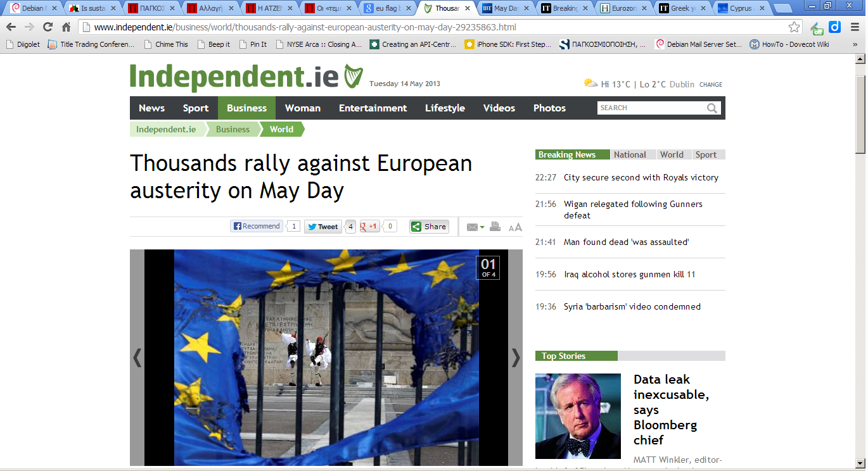The width and height of the screenshot is (868, 471).
Task: Switch to the National news tab
Action: [630, 154]
